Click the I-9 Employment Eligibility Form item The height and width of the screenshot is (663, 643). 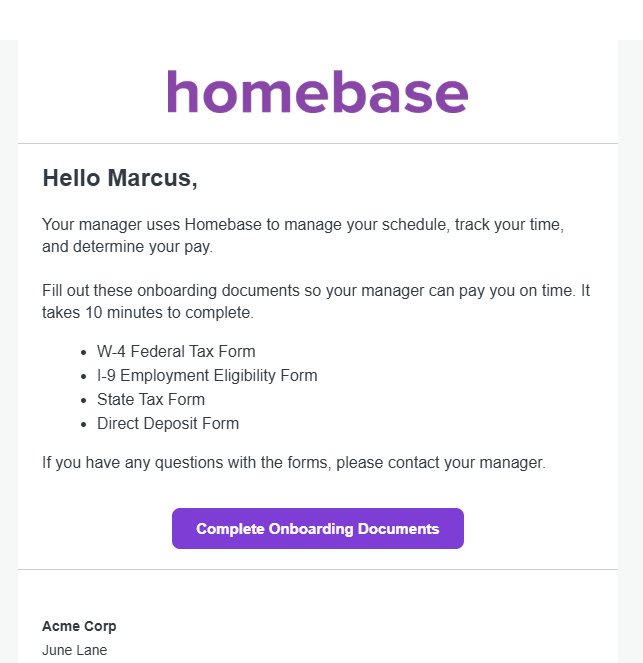point(207,375)
